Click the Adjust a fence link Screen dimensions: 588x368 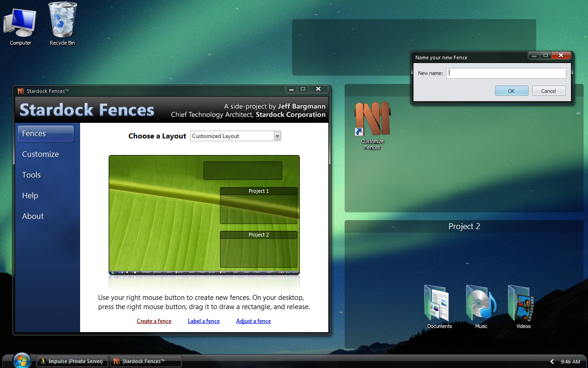point(253,321)
